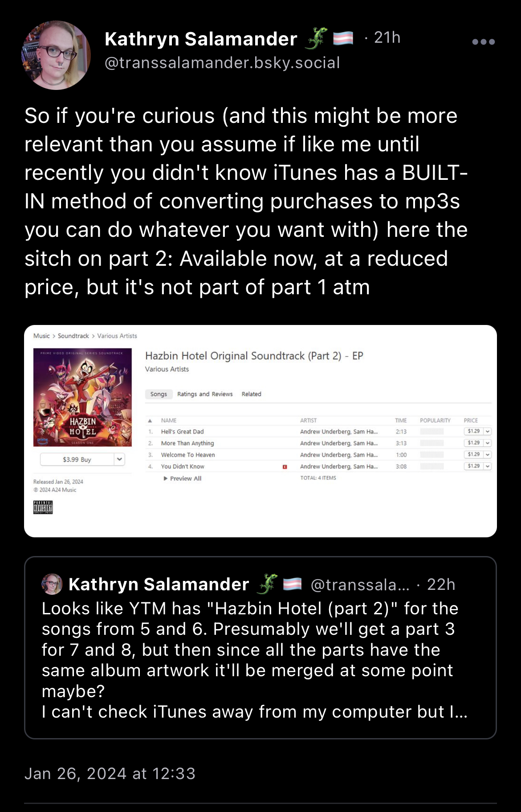Open the three-dot post options menu
The width and height of the screenshot is (521, 812).
point(483,42)
